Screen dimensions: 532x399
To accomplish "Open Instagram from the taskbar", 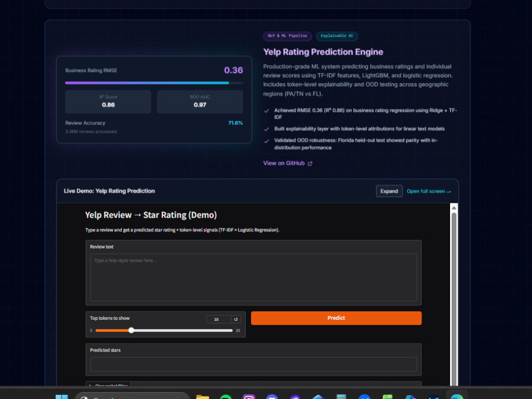I will tap(248, 397).
